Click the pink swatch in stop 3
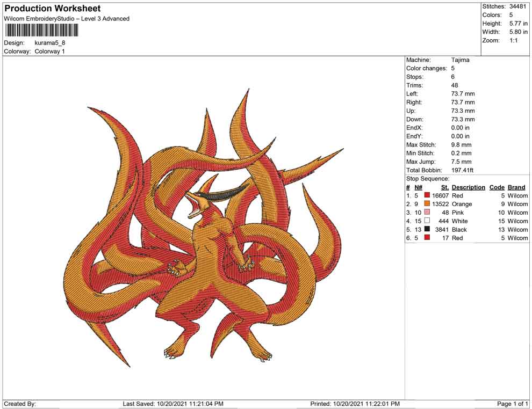Viewport: 532px width, 409px height. coord(427,212)
